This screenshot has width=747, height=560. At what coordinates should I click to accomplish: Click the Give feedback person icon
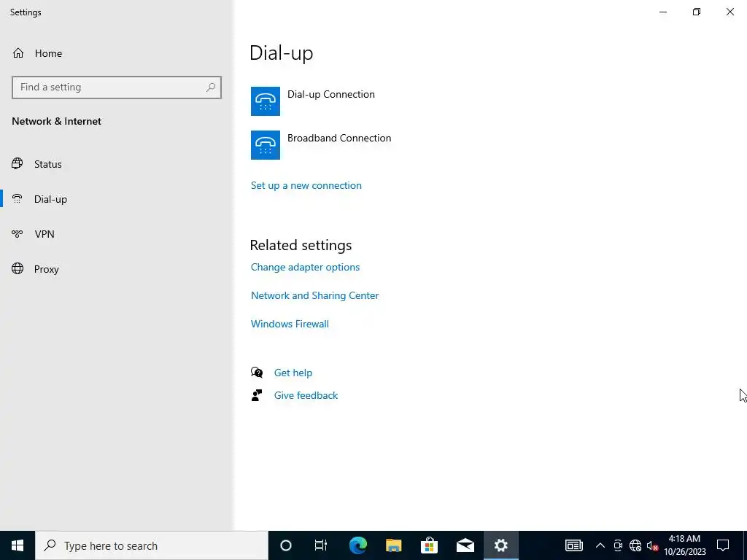tap(257, 395)
